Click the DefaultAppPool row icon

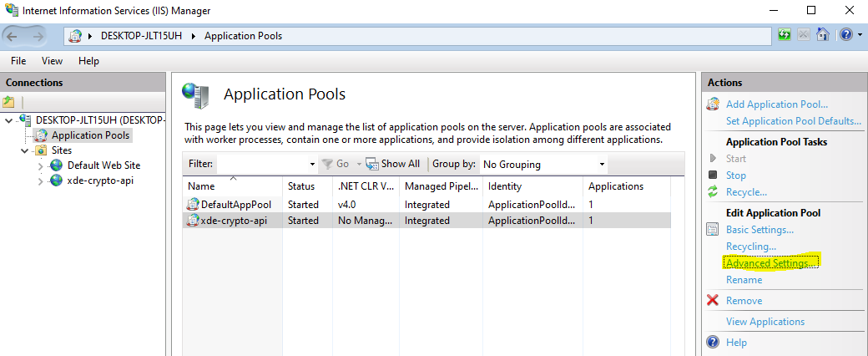(x=193, y=204)
